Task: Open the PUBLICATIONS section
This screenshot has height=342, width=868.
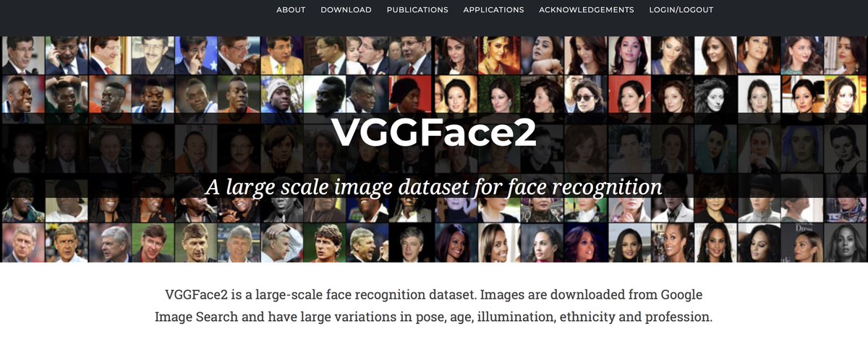Action: point(417,10)
